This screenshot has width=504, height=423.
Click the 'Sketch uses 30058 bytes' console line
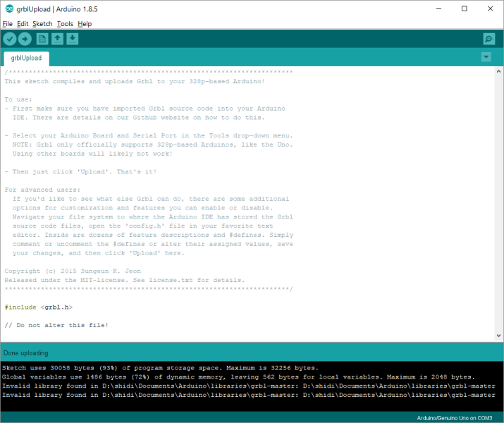click(160, 368)
